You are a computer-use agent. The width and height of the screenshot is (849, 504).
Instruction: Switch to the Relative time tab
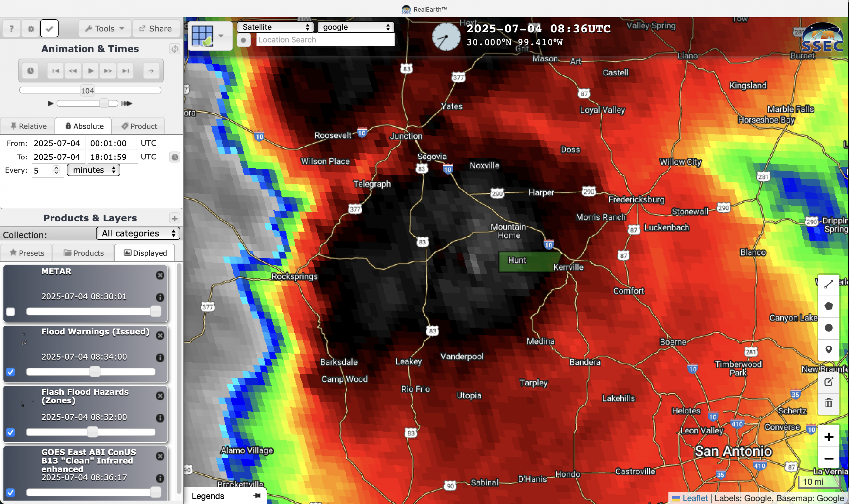[28, 126]
